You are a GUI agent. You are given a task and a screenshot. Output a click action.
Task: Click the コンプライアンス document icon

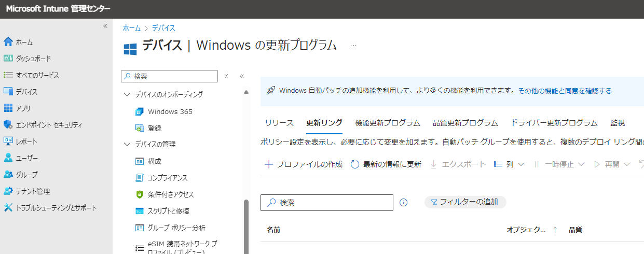(139, 178)
